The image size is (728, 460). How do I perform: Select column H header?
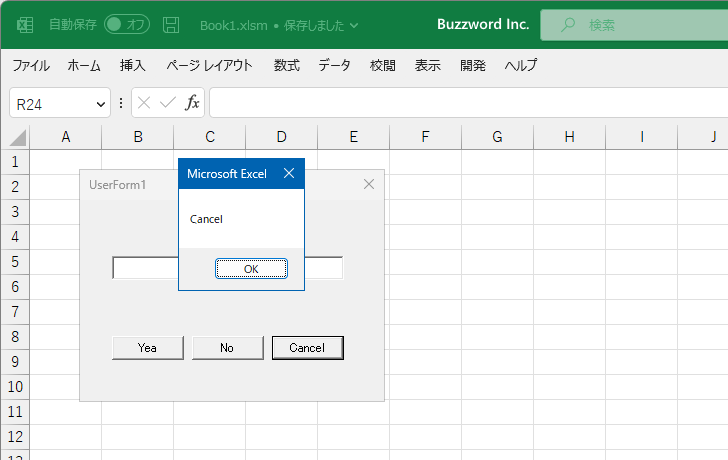(570, 137)
